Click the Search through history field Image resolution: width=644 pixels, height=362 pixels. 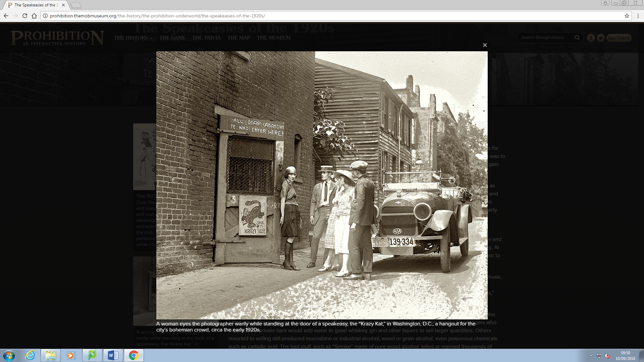(545, 38)
